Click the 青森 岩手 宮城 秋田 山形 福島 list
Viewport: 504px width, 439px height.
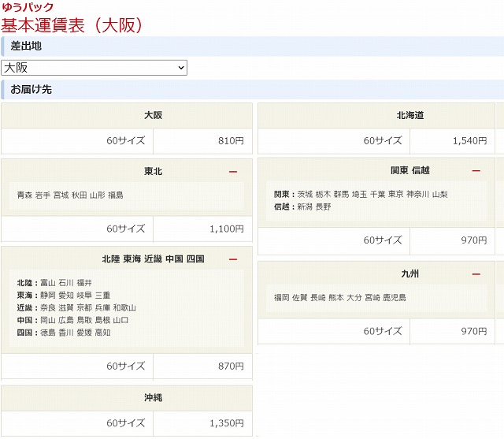coord(70,195)
